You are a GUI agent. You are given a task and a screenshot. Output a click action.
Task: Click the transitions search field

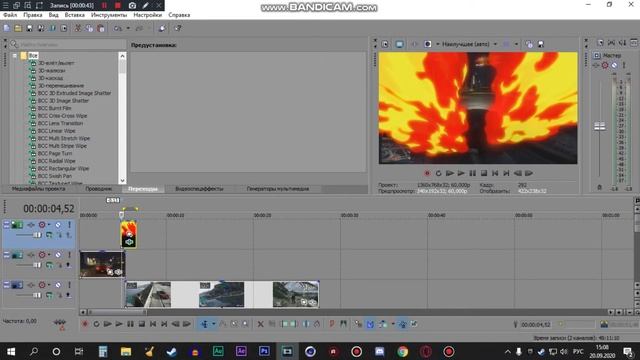pos(69,44)
